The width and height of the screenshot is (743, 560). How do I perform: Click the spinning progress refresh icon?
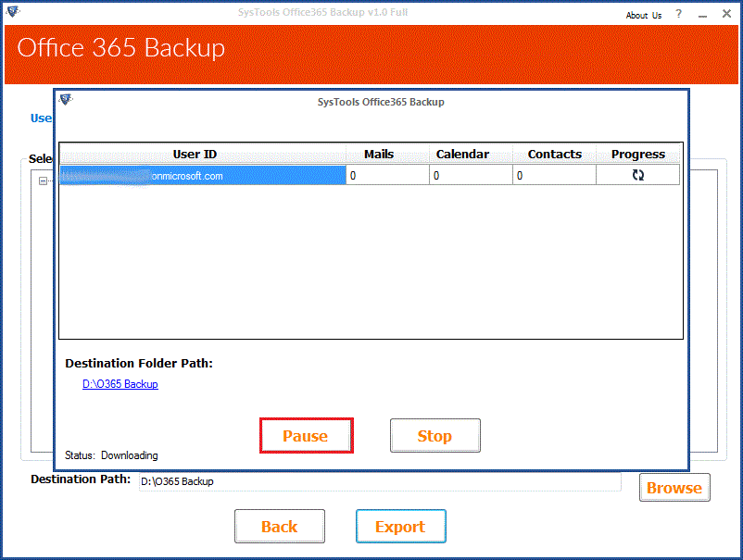(x=637, y=175)
